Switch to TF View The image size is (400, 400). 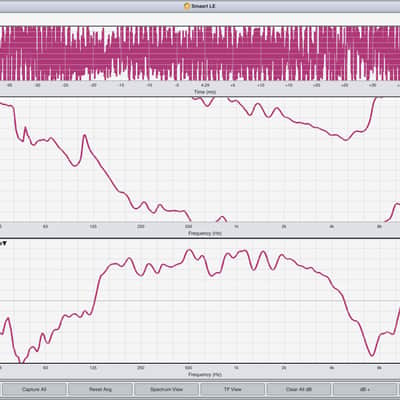233,389
